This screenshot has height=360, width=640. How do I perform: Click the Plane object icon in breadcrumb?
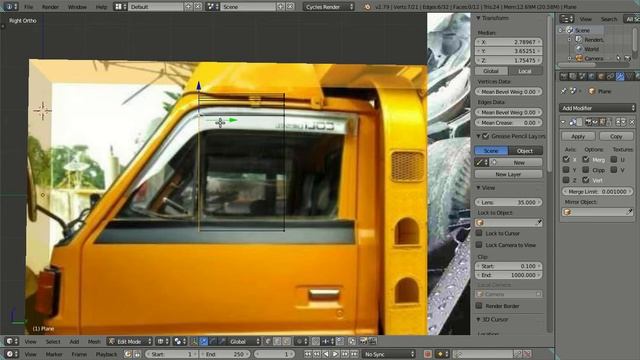click(x=592, y=91)
